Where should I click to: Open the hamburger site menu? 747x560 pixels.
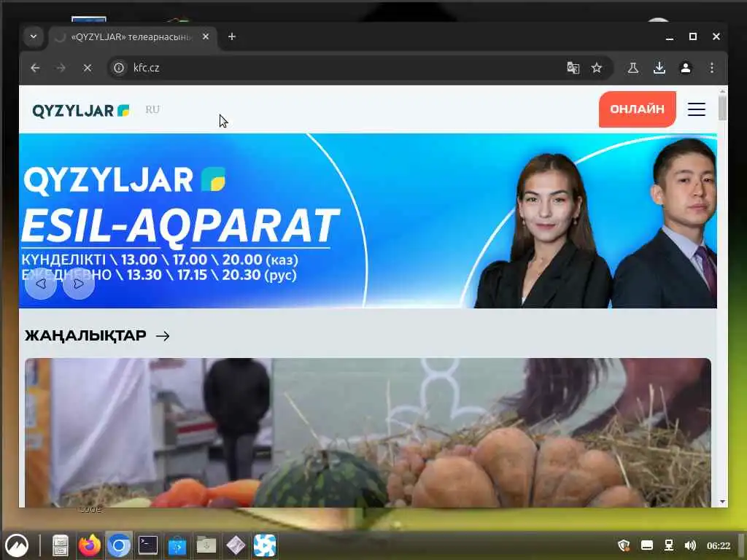pos(697,109)
